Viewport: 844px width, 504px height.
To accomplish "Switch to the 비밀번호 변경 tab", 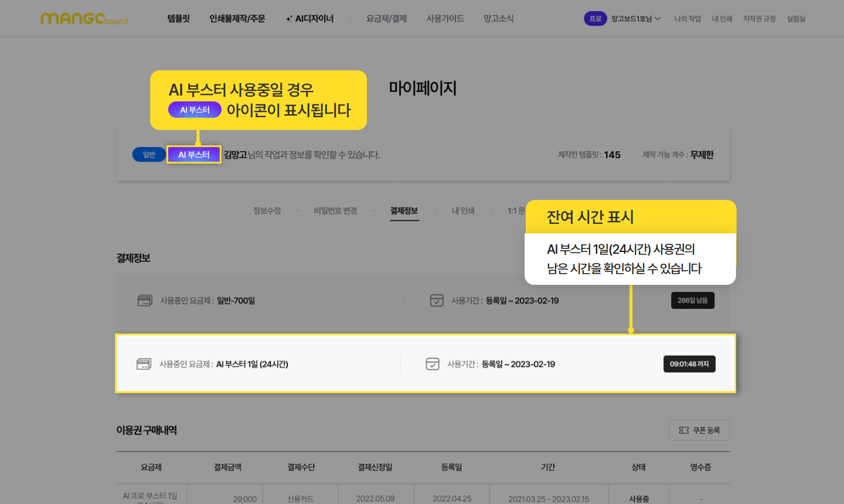I will [335, 210].
